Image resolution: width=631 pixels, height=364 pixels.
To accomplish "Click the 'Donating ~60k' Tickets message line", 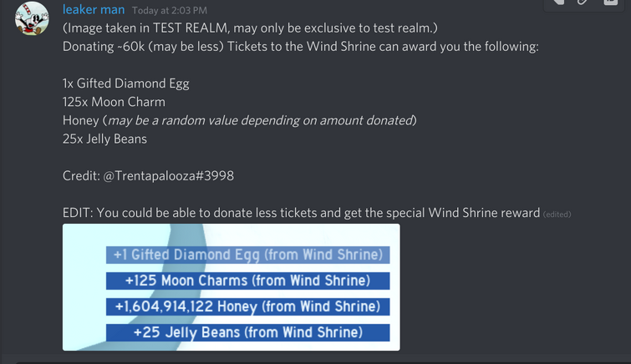I will click(x=301, y=47).
